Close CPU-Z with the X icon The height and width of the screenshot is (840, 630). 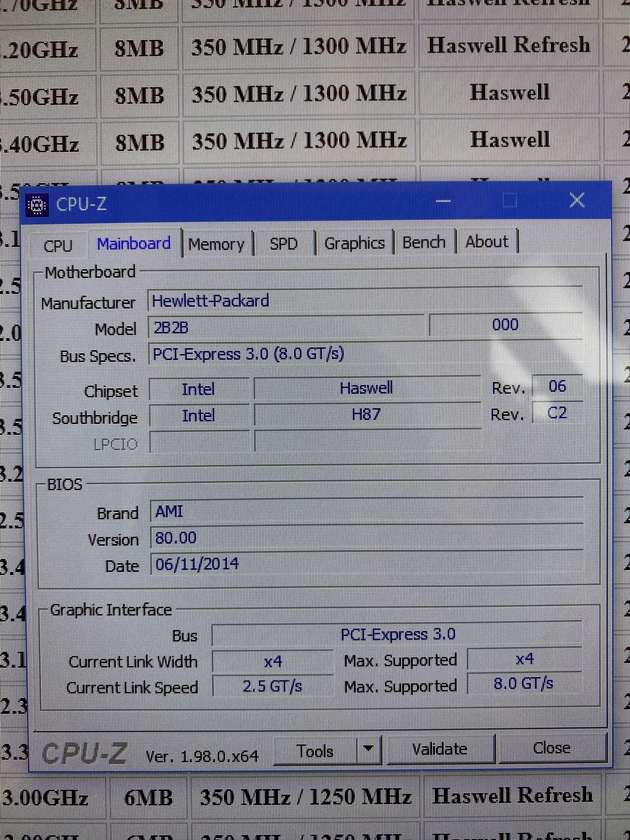point(577,200)
